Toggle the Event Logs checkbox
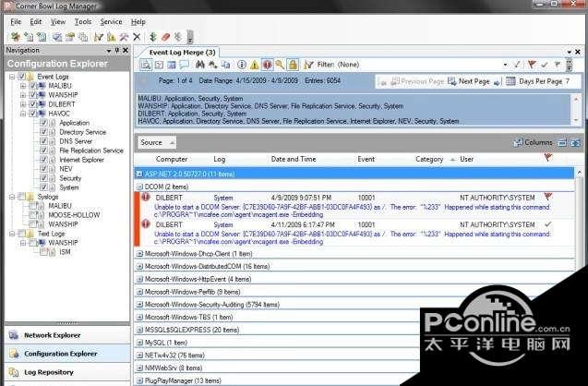The image size is (588, 386). tap(22, 77)
